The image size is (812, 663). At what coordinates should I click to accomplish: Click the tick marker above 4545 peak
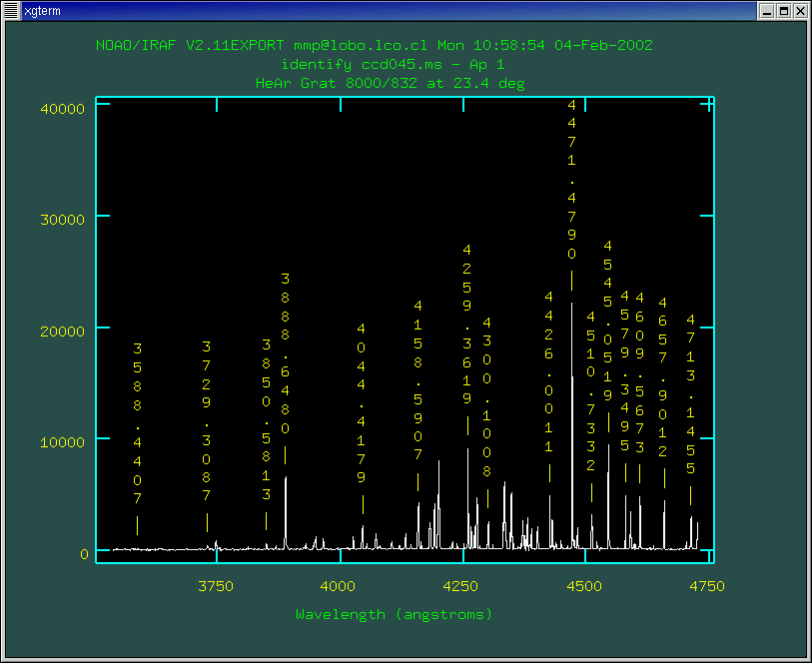(x=608, y=422)
